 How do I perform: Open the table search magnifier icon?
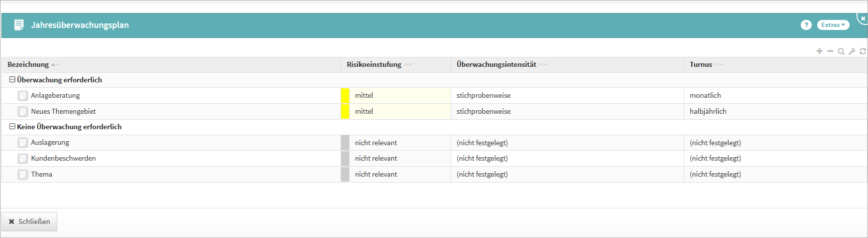[841, 51]
